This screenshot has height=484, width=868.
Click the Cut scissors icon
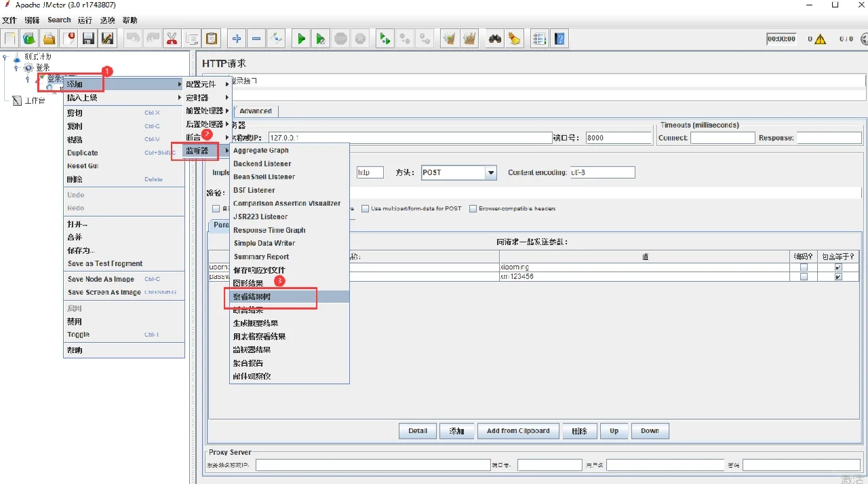click(x=172, y=39)
